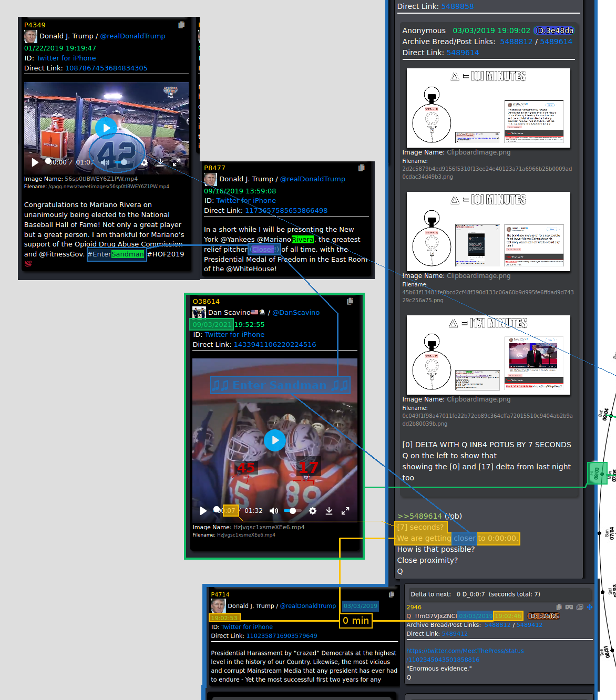
Task: Mute the Scavino video audio
Action: pyautogui.click(x=274, y=511)
